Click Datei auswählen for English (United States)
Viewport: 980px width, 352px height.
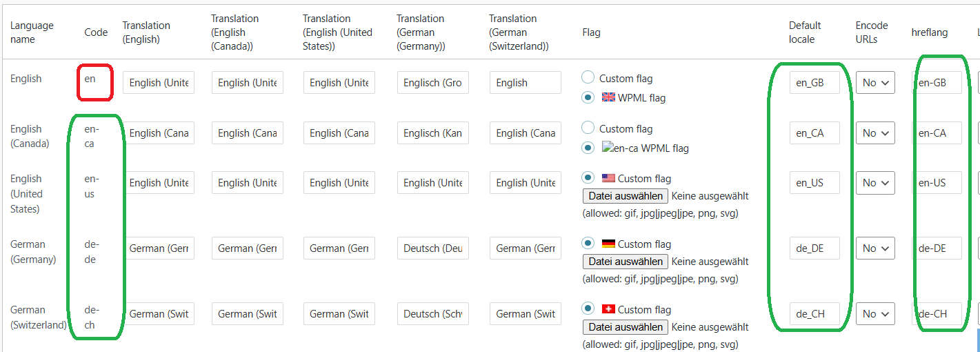point(626,196)
